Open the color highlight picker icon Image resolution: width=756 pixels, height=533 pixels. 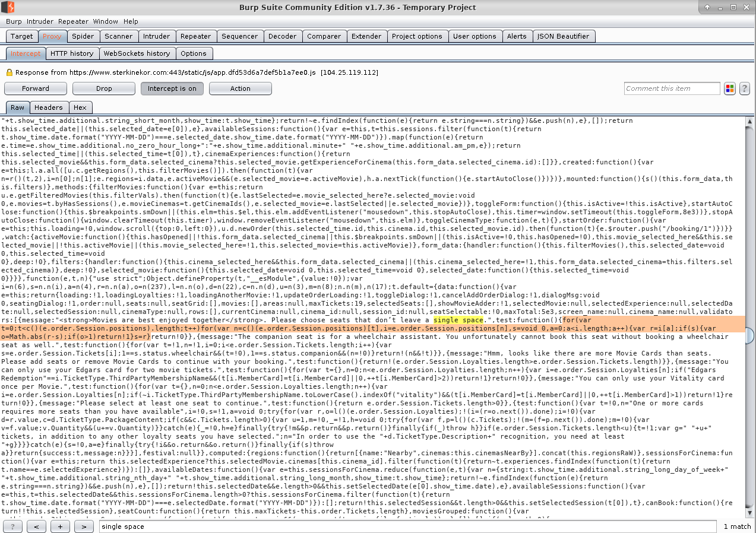[x=730, y=88]
